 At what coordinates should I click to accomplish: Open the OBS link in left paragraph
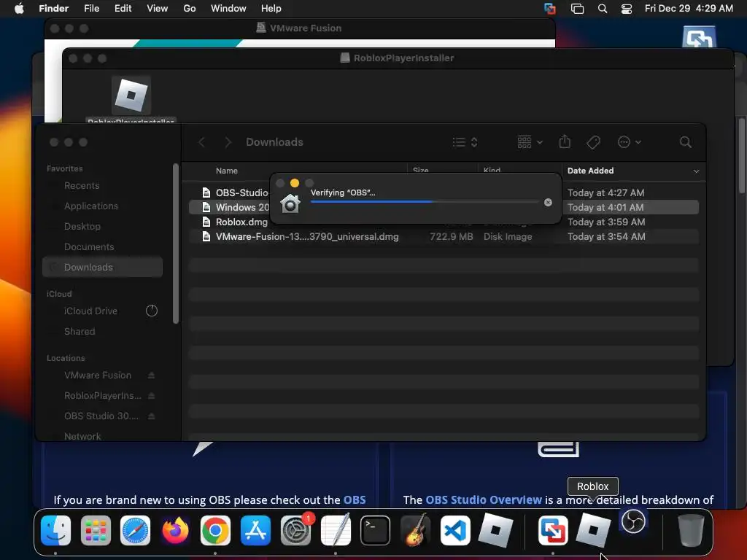pyautogui.click(x=355, y=500)
